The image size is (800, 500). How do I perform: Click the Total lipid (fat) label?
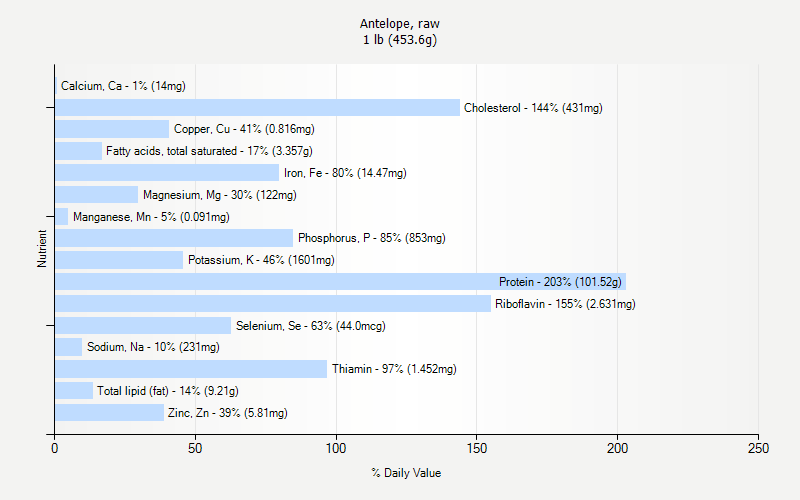pyautogui.click(x=168, y=391)
